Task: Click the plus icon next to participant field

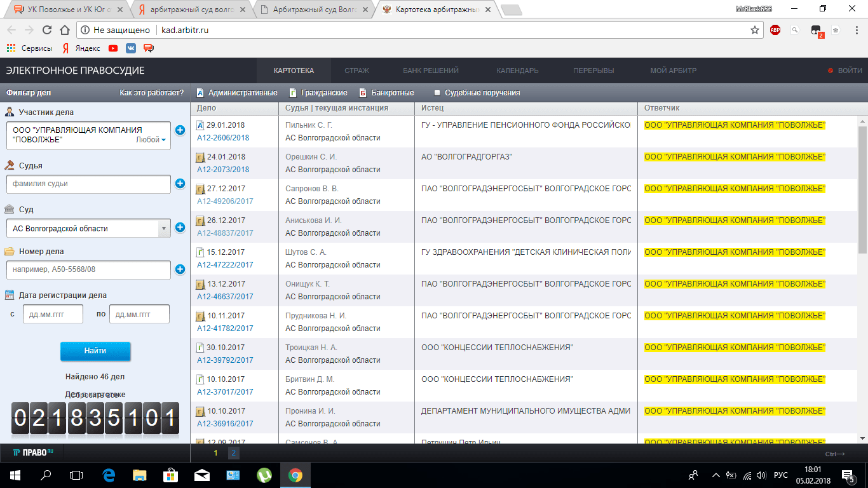Action: (180, 130)
